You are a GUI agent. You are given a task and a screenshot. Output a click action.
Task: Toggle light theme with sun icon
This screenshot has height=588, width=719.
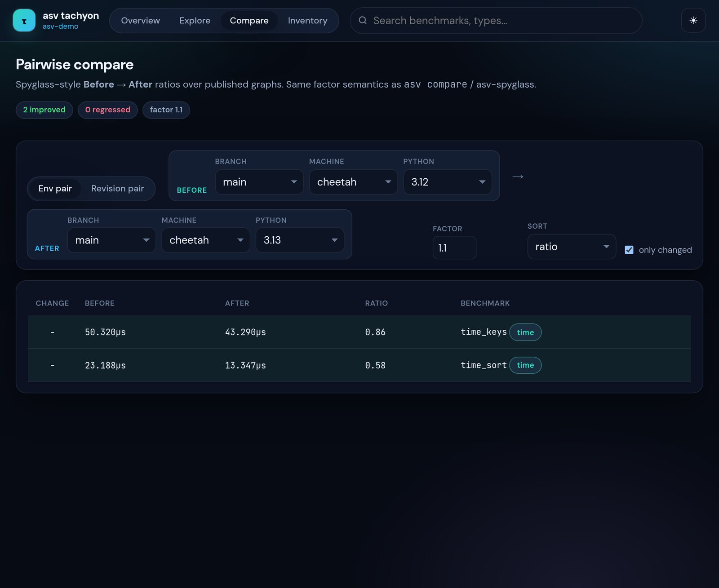(693, 20)
